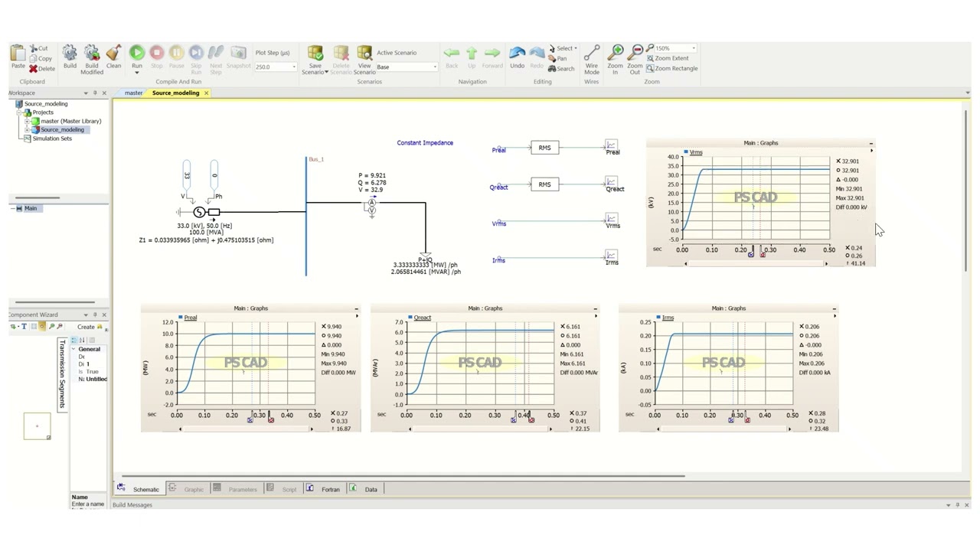Select the Source_modeling tab
This screenshot has width=980, height=551.
point(175,93)
